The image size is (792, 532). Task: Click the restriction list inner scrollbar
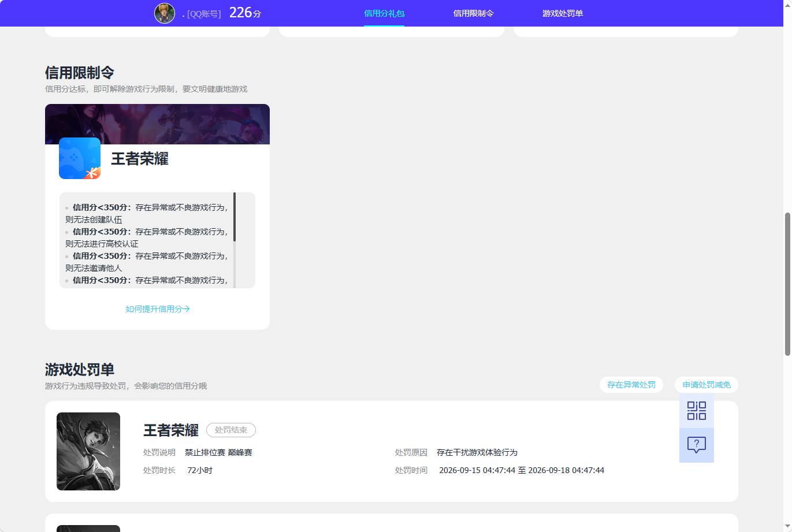pos(235,217)
